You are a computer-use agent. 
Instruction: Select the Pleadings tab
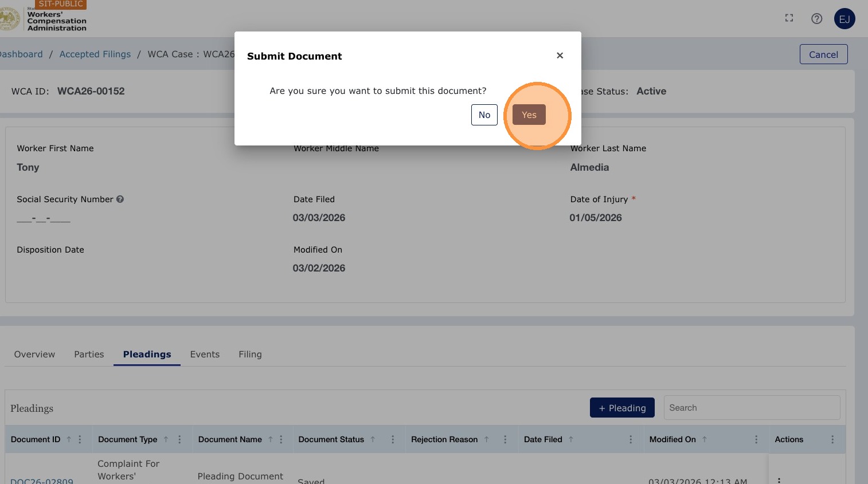[147, 354]
